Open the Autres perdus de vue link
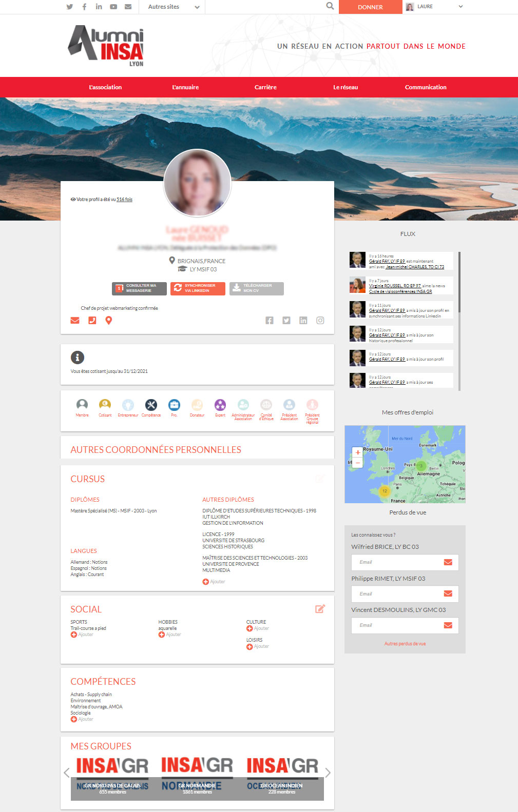The height and width of the screenshot is (812, 518). (x=405, y=644)
